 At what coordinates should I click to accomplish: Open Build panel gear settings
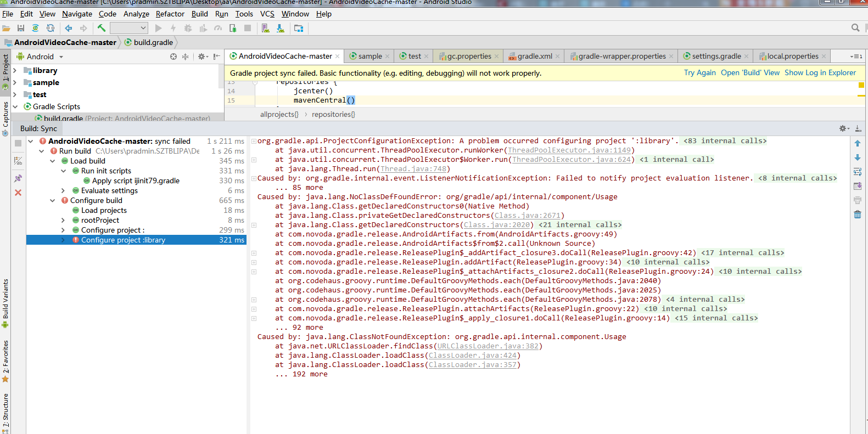[x=844, y=128]
